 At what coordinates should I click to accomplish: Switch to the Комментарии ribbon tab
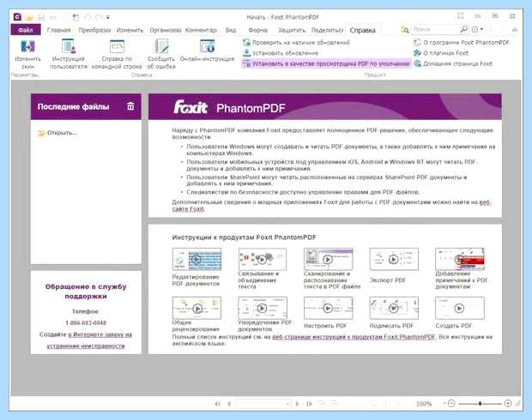(201, 30)
